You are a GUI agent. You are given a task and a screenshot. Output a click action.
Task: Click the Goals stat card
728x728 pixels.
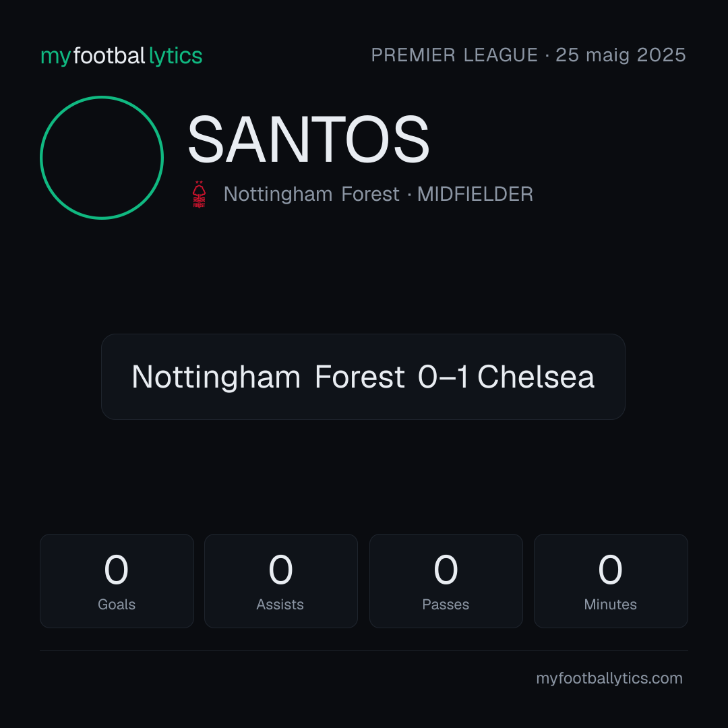tap(117, 581)
